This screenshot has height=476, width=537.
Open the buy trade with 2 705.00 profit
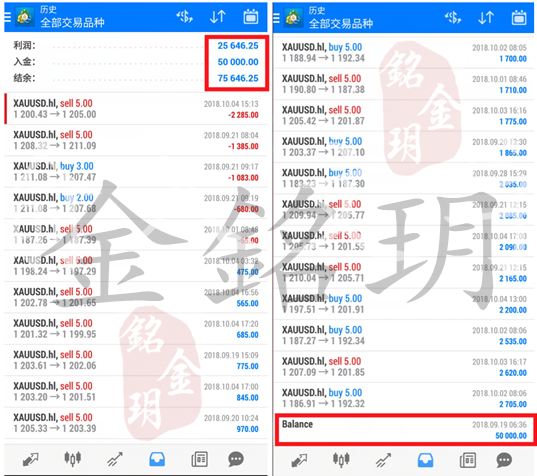point(404,398)
